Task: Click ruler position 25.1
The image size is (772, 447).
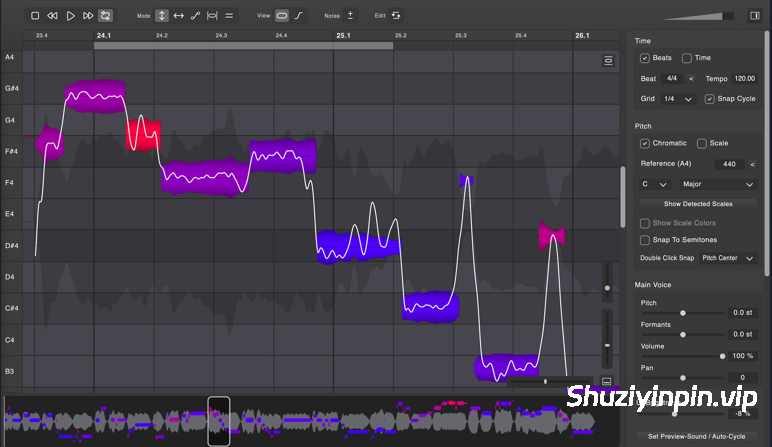Action: [x=343, y=35]
